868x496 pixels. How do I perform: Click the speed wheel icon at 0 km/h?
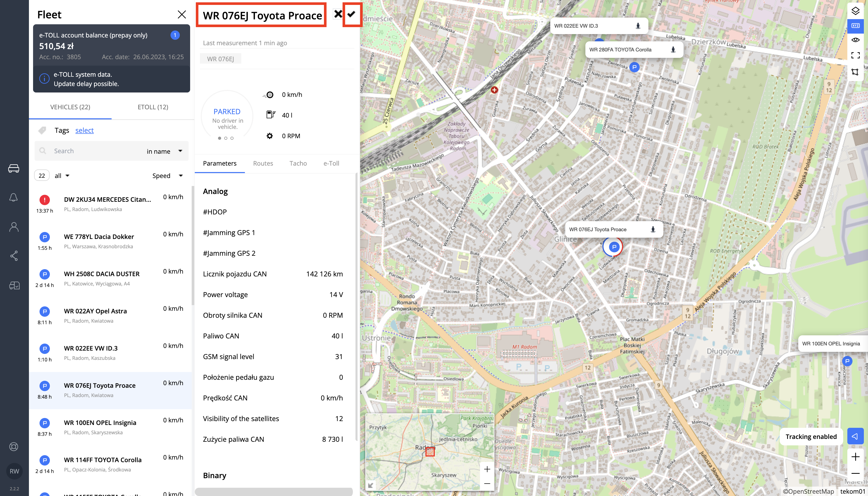coord(269,95)
